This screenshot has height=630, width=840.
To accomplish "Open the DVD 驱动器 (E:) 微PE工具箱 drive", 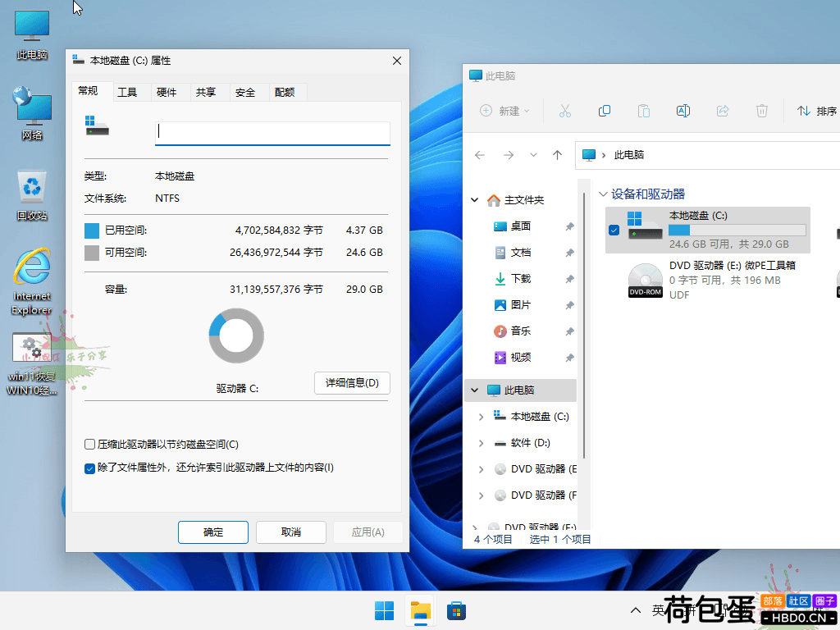I will pyautogui.click(x=711, y=280).
